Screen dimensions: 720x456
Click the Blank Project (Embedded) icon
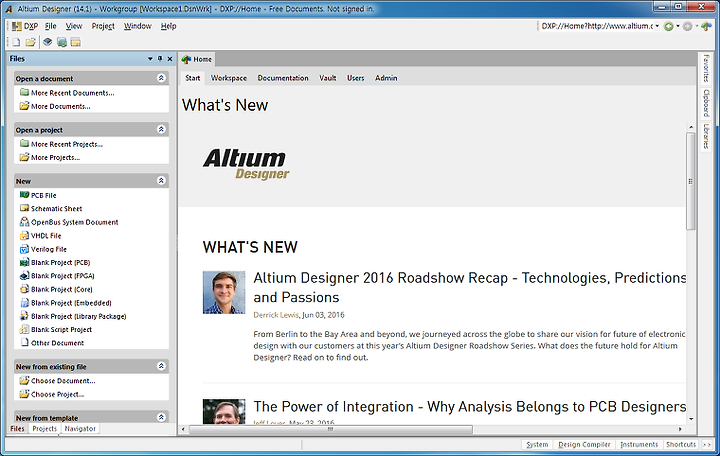(x=24, y=303)
